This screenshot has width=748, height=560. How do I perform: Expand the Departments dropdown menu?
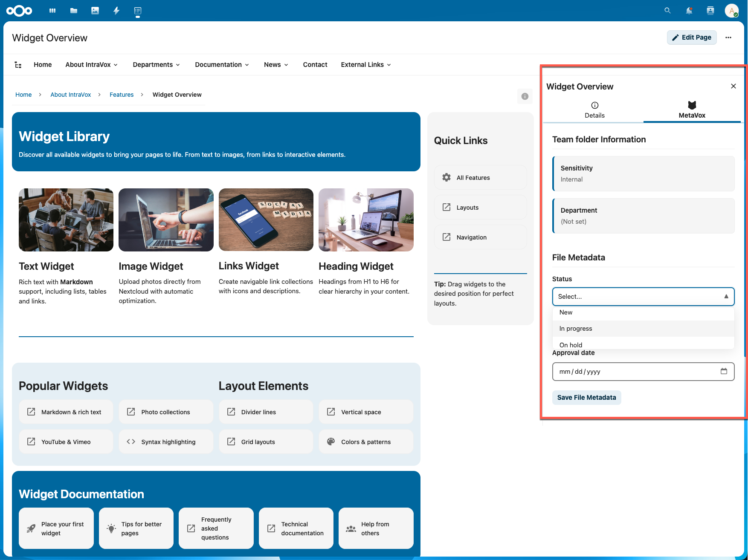tap(156, 65)
